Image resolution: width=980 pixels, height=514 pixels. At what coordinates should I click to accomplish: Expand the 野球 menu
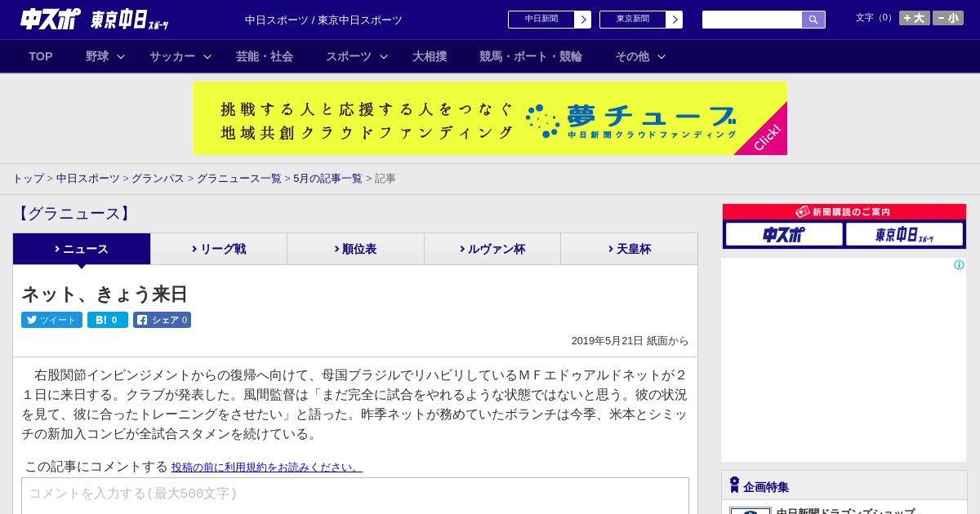105,56
